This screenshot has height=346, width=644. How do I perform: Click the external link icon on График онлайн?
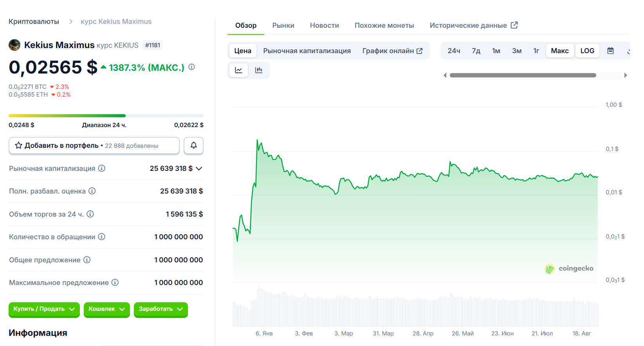[419, 51]
